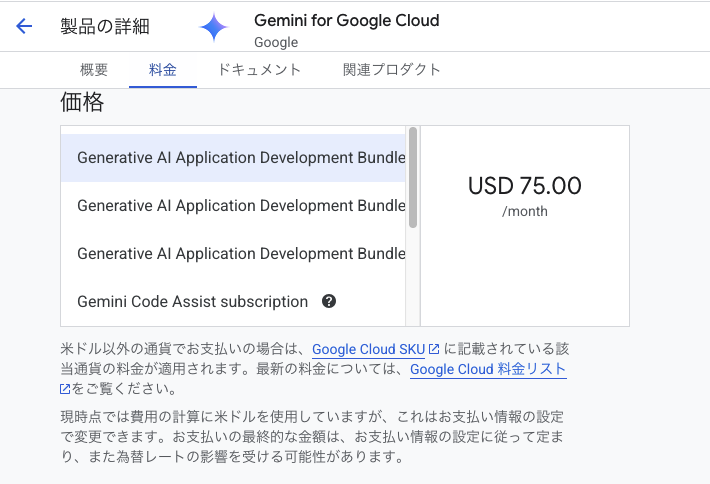This screenshot has width=710, height=484.
Task: Go back using the left arrow icon
Action: (24, 26)
